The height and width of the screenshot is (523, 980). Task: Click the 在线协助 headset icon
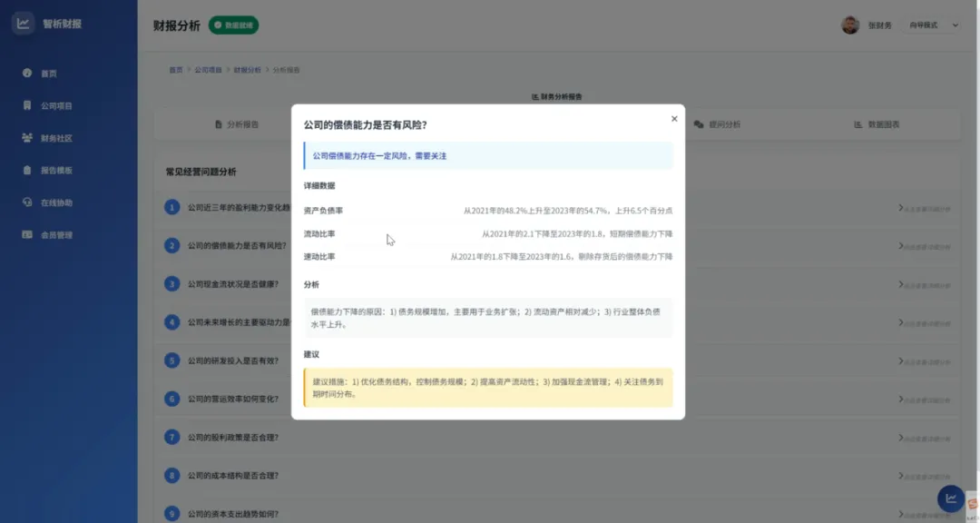(x=27, y=202)
